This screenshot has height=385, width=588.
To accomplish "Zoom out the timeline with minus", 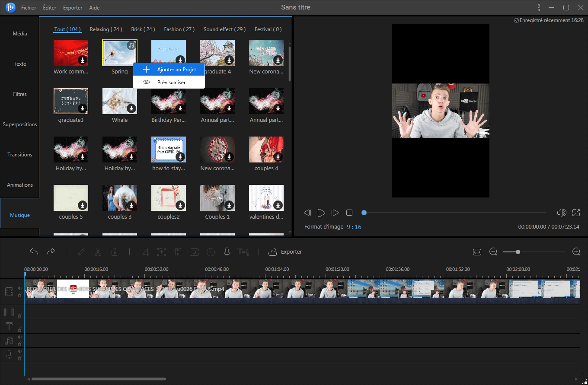I will coord(493,251).
